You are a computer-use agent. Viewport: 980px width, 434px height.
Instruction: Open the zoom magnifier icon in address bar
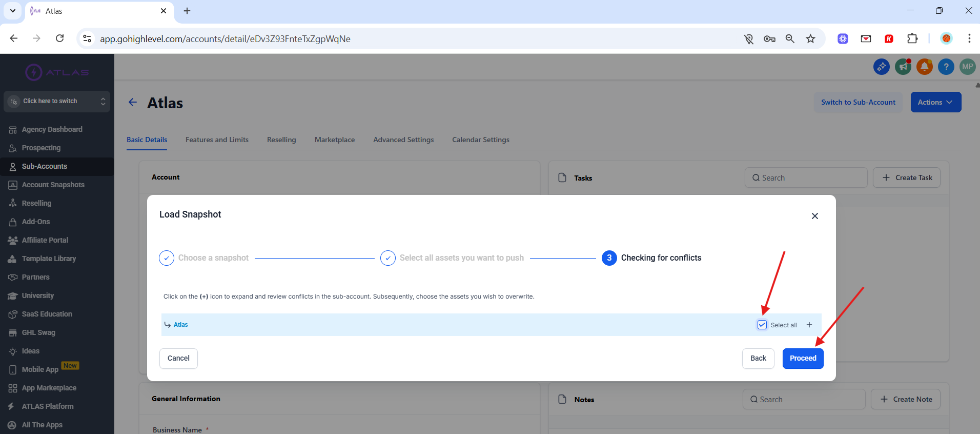pyautogui.click(x=790, y=38)
